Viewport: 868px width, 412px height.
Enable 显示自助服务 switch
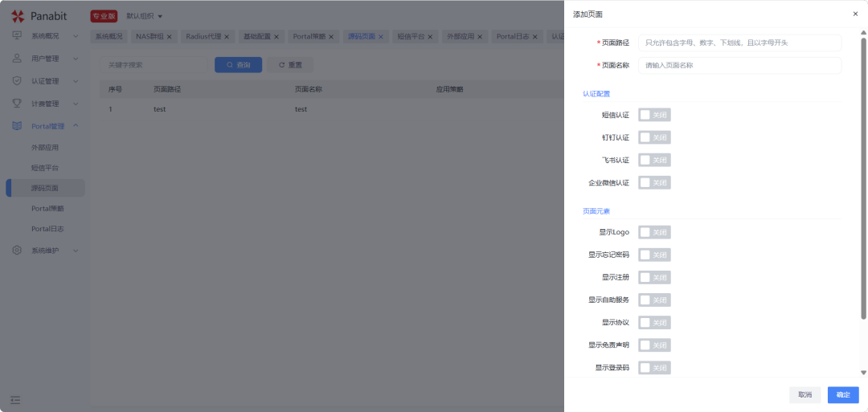coord(654,300)
